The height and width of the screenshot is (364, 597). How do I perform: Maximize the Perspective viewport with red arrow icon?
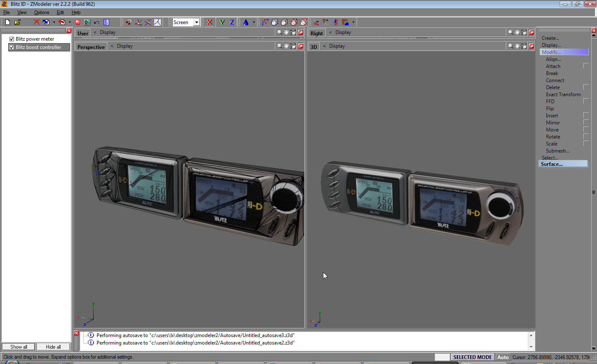301,46
